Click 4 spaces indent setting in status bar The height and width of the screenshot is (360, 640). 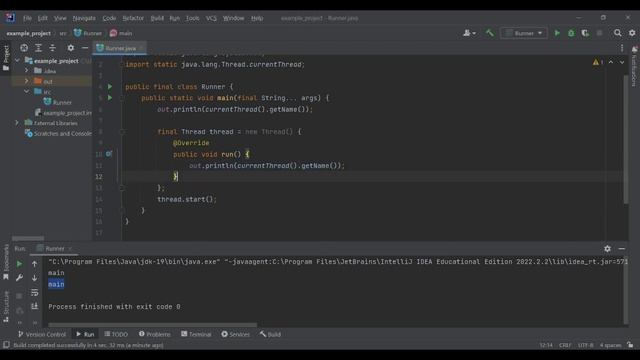(x=610, y=345)
